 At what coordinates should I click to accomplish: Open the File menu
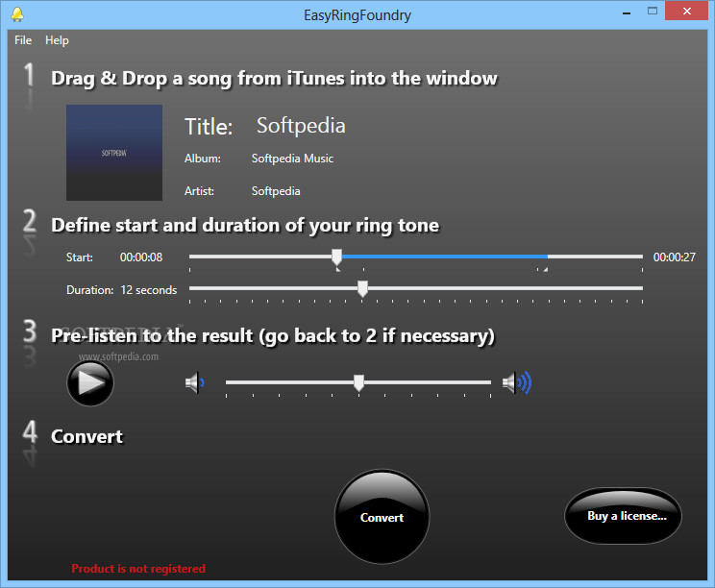[x=23, y=40]
